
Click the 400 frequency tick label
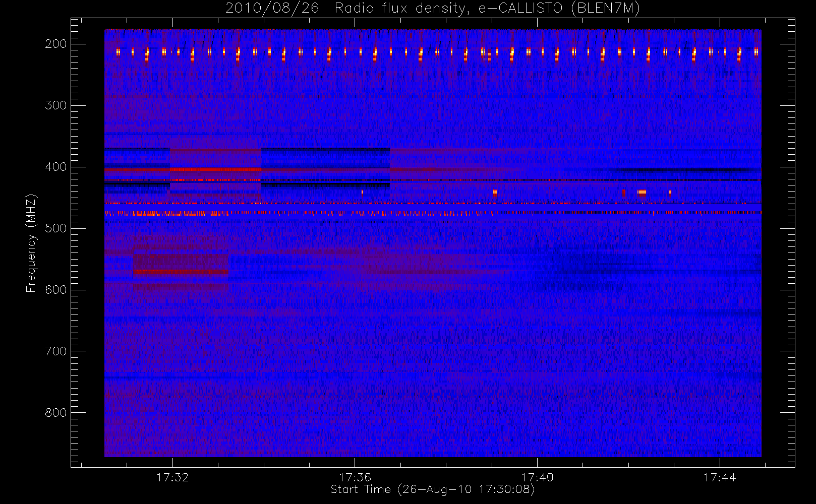(56, 167)
